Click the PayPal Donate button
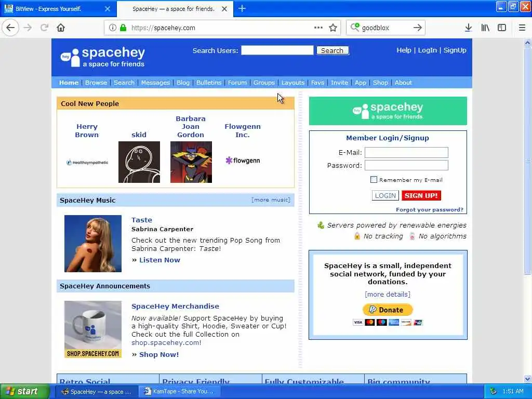Image resolution: width=532 pixels, height=399 pixels. 388,310
